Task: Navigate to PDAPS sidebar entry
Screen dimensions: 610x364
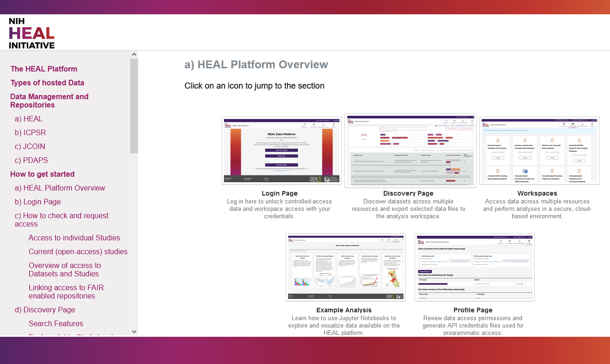Action: click(31, 160)
